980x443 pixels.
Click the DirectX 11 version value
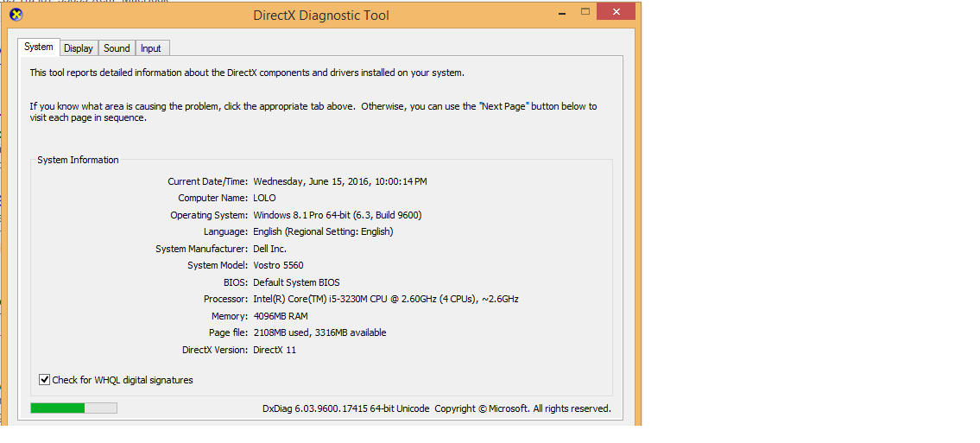[x=274, y=350]
